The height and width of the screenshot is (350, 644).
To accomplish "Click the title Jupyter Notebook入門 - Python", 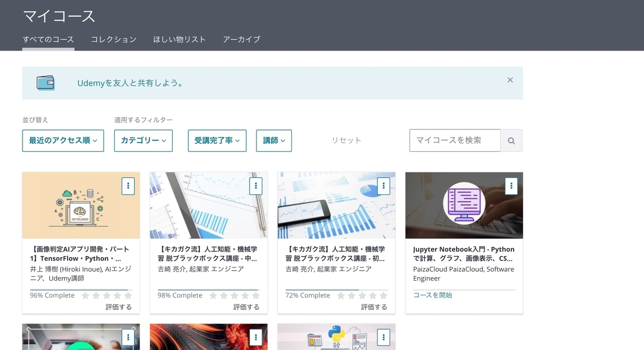I will 464,254.
